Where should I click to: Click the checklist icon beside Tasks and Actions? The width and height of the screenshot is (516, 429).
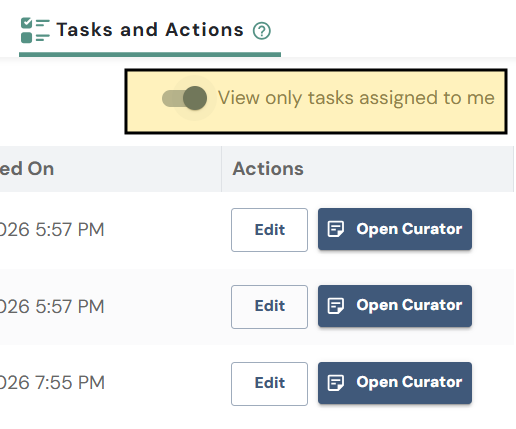tap(35, 30)
